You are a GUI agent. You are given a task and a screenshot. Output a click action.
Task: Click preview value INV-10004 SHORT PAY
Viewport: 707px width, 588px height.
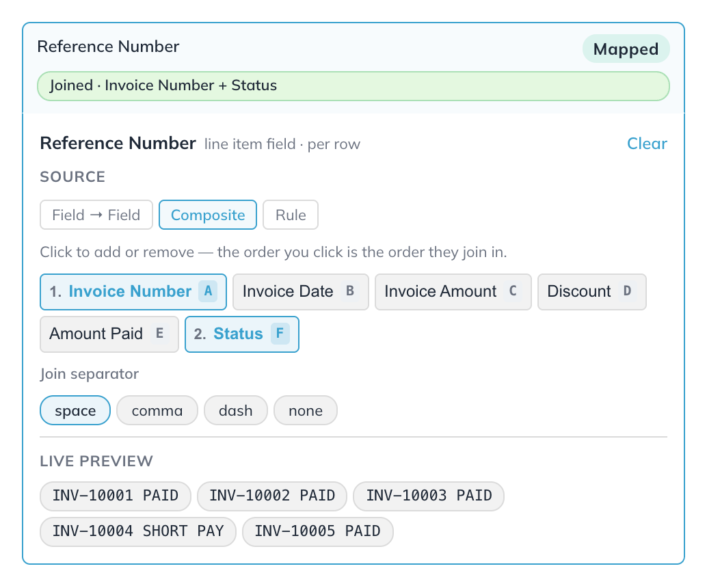(x=138, y=532)
